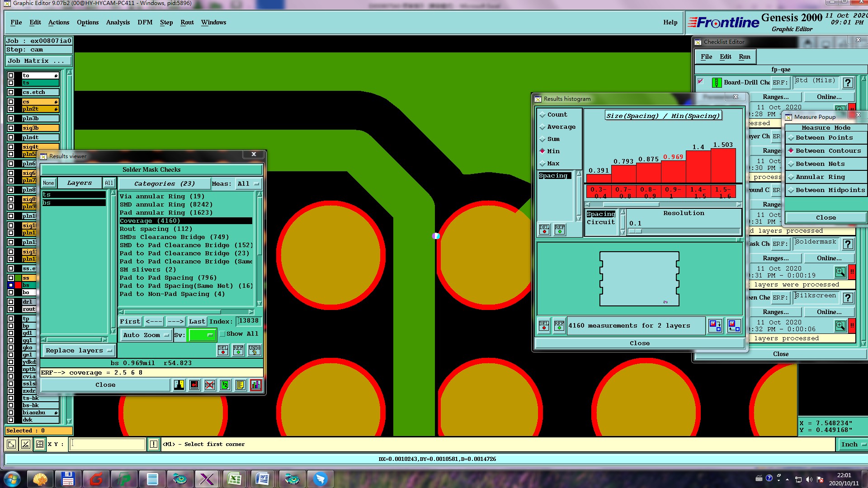Click the Board-Drill Checks question mark help
The height and width of the screenshot is (488, 868).
point(848,83)
